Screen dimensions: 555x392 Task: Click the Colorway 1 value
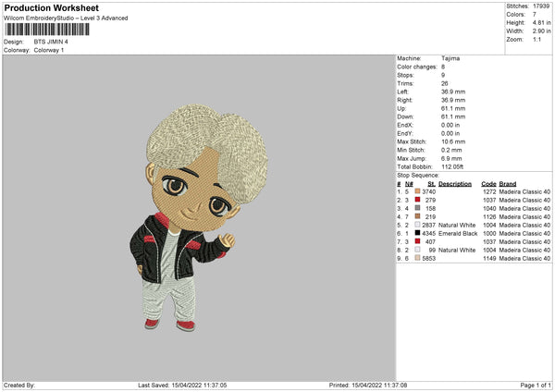coord(49,50)
